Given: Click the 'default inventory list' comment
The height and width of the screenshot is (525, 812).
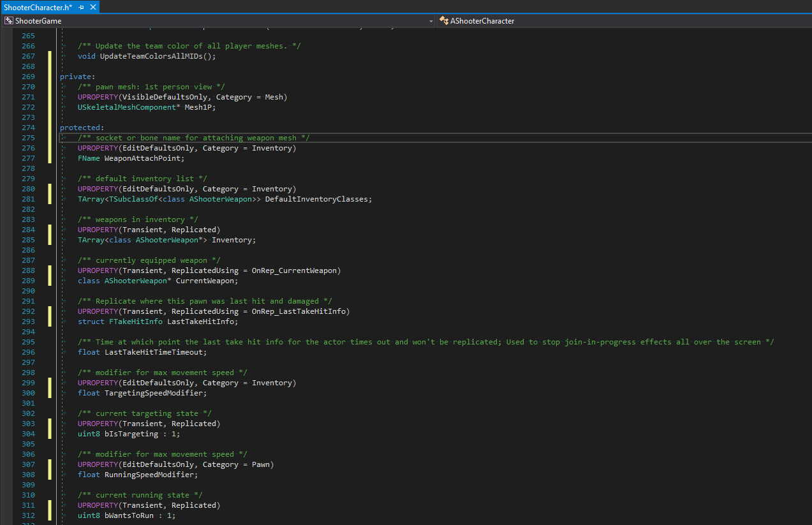Looking at the screenshot, I should click(x=142, y=179).
